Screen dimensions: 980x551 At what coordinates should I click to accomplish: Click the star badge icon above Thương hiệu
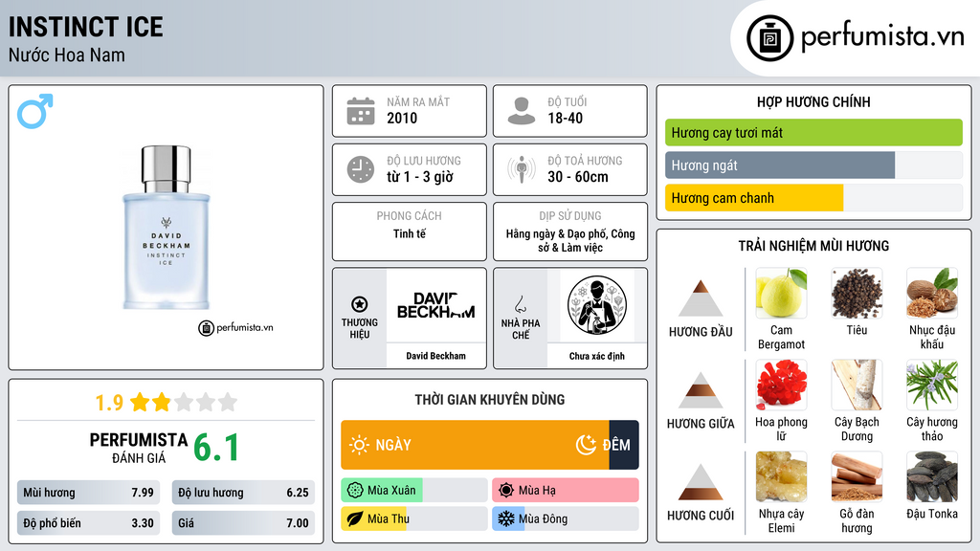(360, 304)
